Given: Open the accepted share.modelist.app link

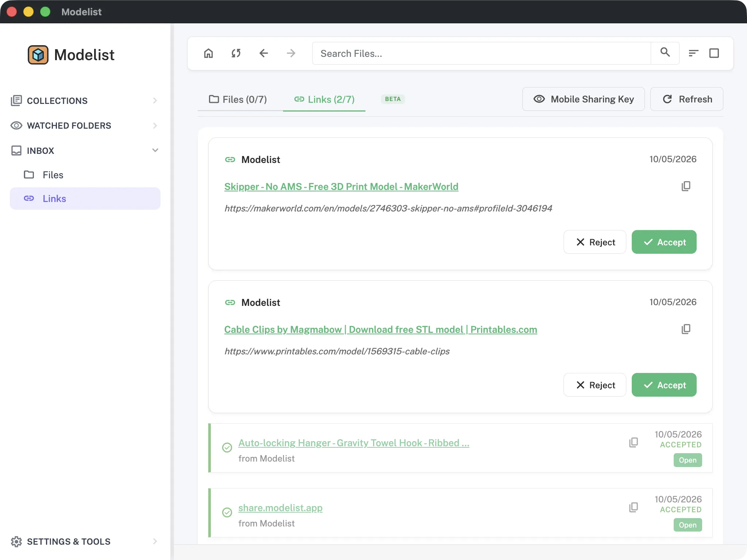Looking at the screenshot, I should click(x=688, y=525).
